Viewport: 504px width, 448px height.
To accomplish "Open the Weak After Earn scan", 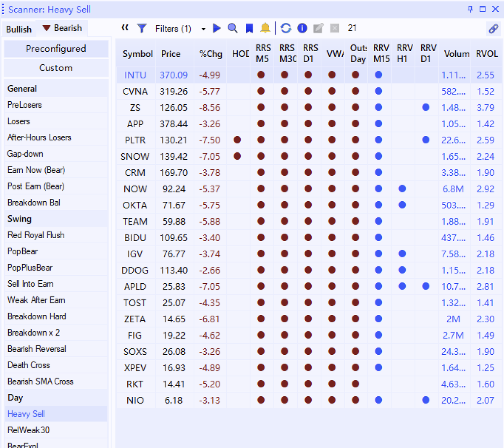I will pos(56,300).
